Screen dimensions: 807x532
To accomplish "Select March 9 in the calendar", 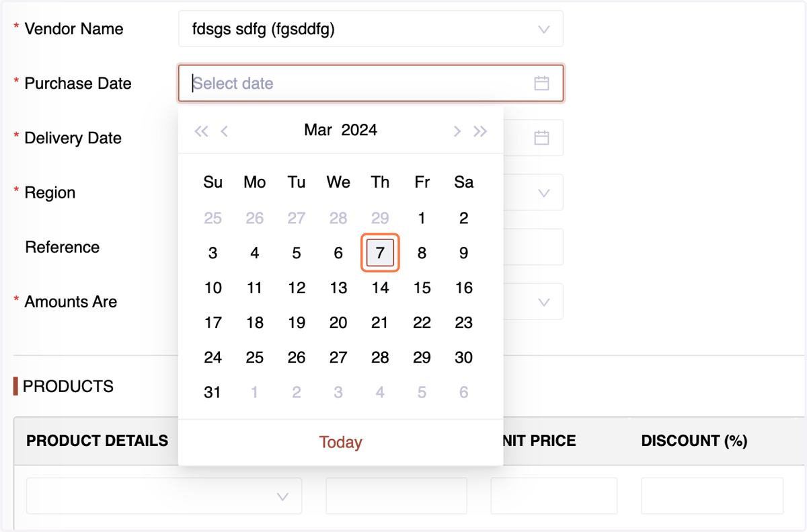I will click(463, 253).
